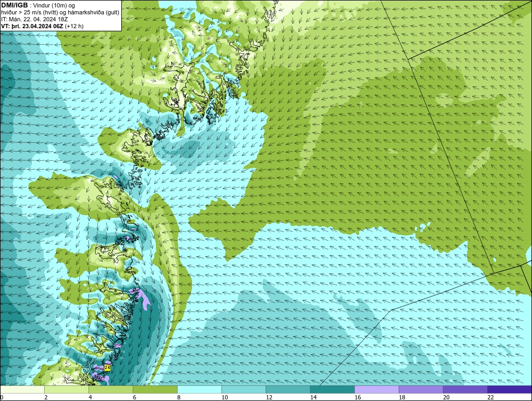Click the legend scale label '8'

[x=179, y=397]
